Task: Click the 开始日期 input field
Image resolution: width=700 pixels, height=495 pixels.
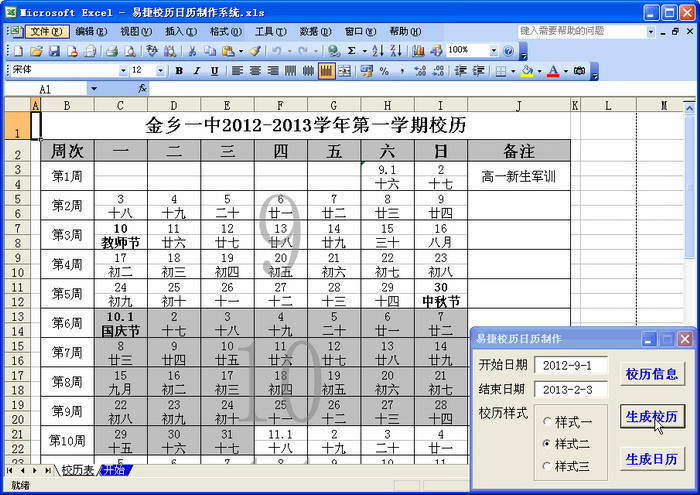Action: click(571, 365)
